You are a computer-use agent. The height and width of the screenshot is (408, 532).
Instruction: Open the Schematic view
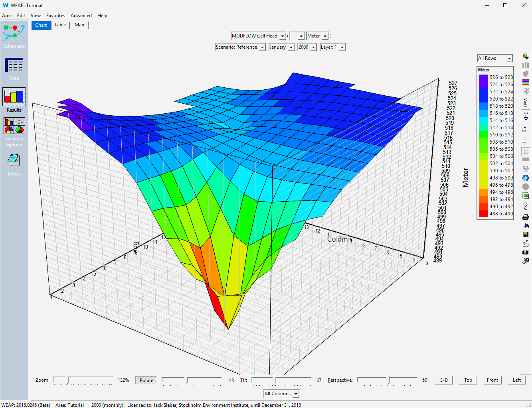[x=14, y=36]
